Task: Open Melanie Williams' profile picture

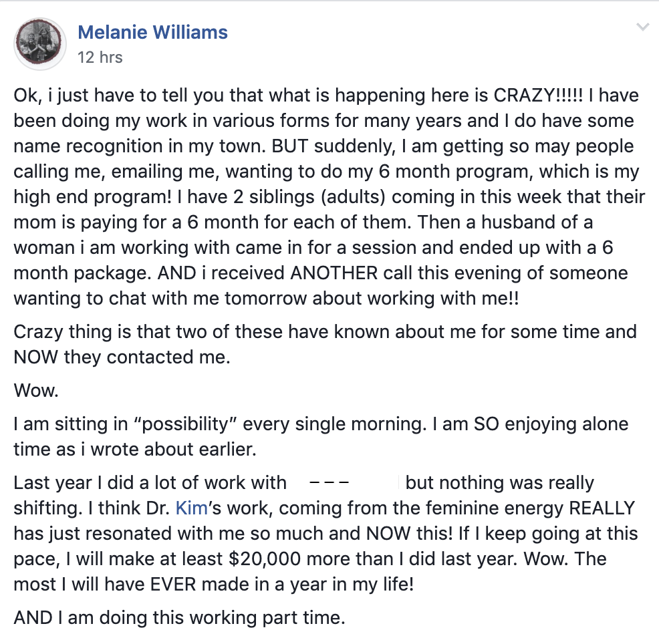Action: (x=39, y=43)
